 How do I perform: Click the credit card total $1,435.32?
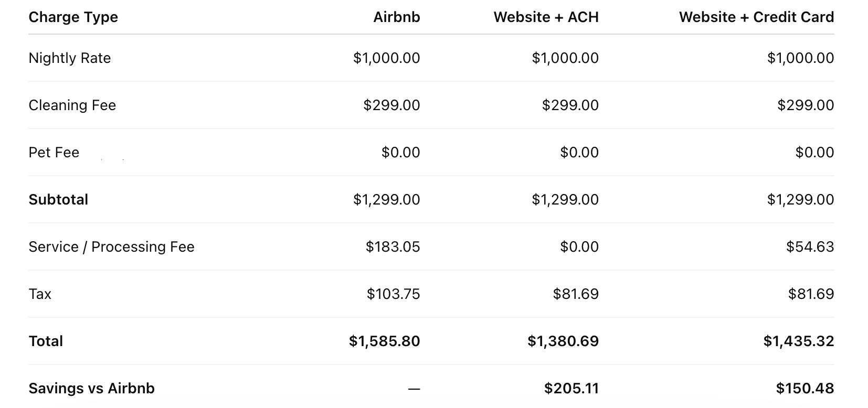[x=798, y=341]
